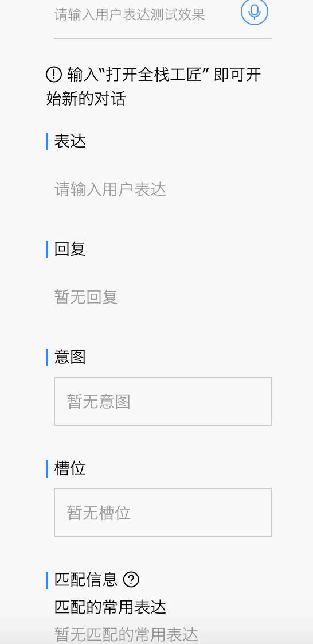Viewport: 313px width, 644px height.
Task: Click the microphone voice input icon
Action: (255, 11)
